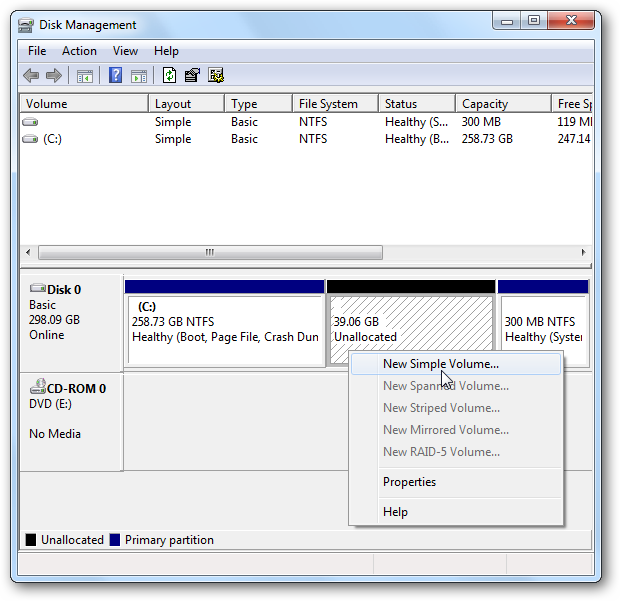The image size is (620, 601).
Task: Click the No Media text
Action: (x=55, y=434)
